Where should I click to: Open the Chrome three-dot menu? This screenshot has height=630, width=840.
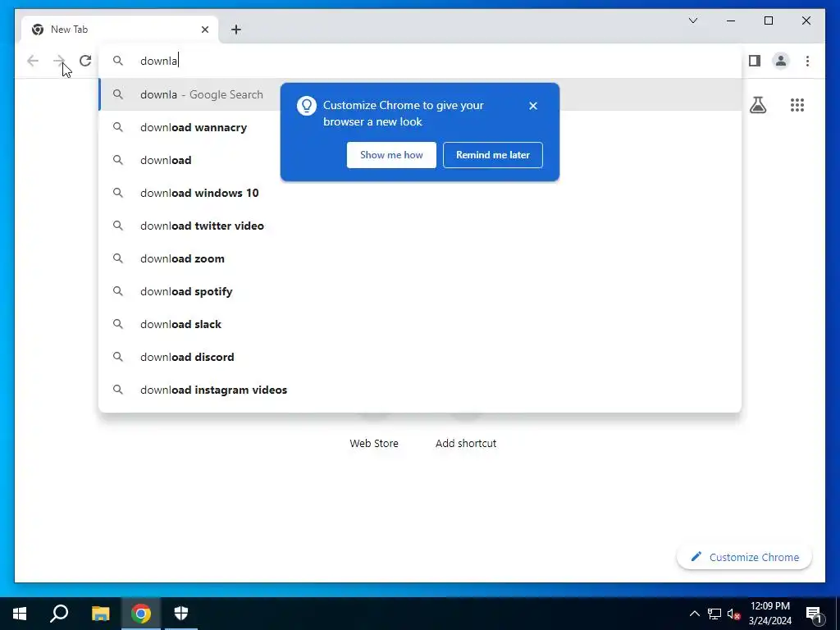pos(807,61)
